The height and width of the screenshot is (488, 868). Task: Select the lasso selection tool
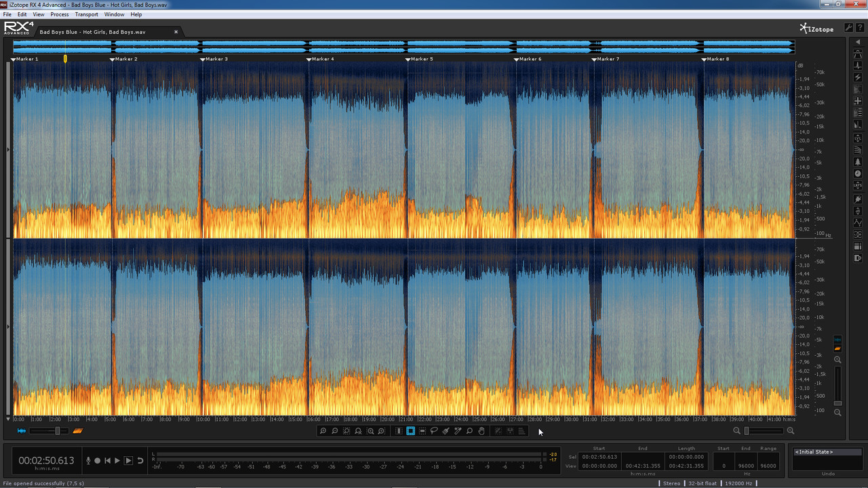[434, 431]
